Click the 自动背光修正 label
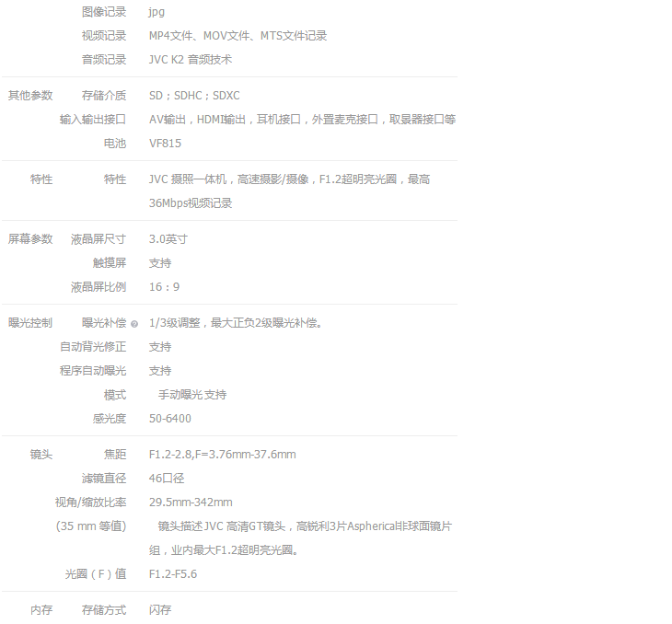The height and width of the screenshot is (624, 672). click(x=92, y=347)
